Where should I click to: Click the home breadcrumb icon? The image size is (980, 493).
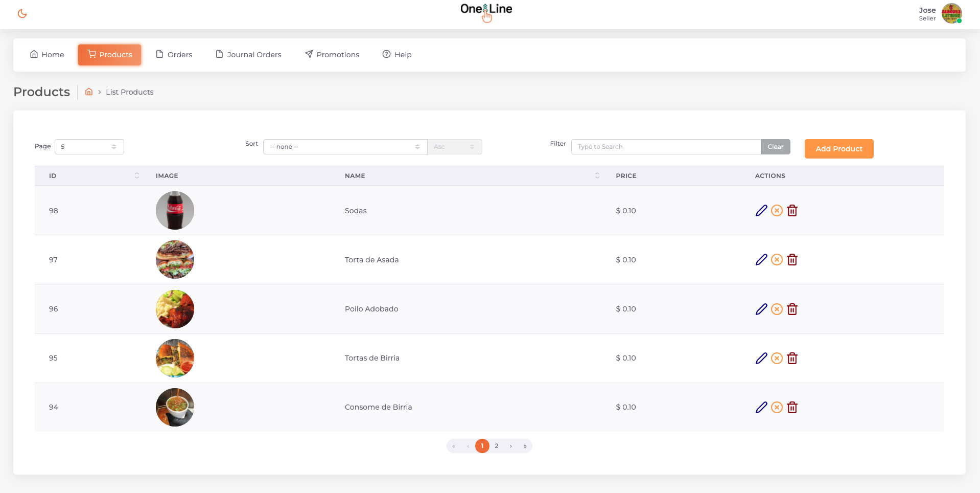tap(89, 92)
